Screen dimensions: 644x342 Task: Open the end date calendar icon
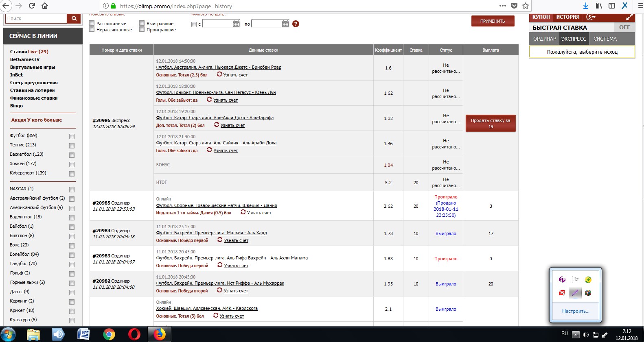tap(285, 24)
